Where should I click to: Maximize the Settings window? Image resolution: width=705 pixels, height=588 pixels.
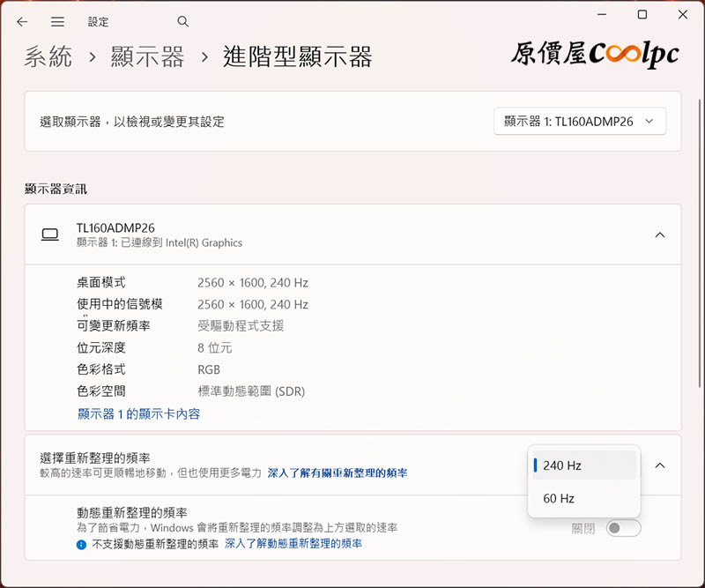click(642, 15)
